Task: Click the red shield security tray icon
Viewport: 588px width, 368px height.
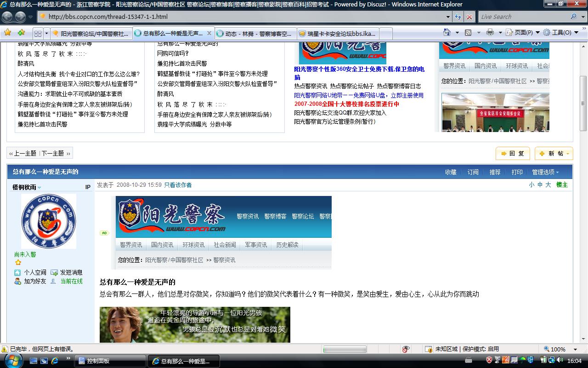Action: (490, 360)
